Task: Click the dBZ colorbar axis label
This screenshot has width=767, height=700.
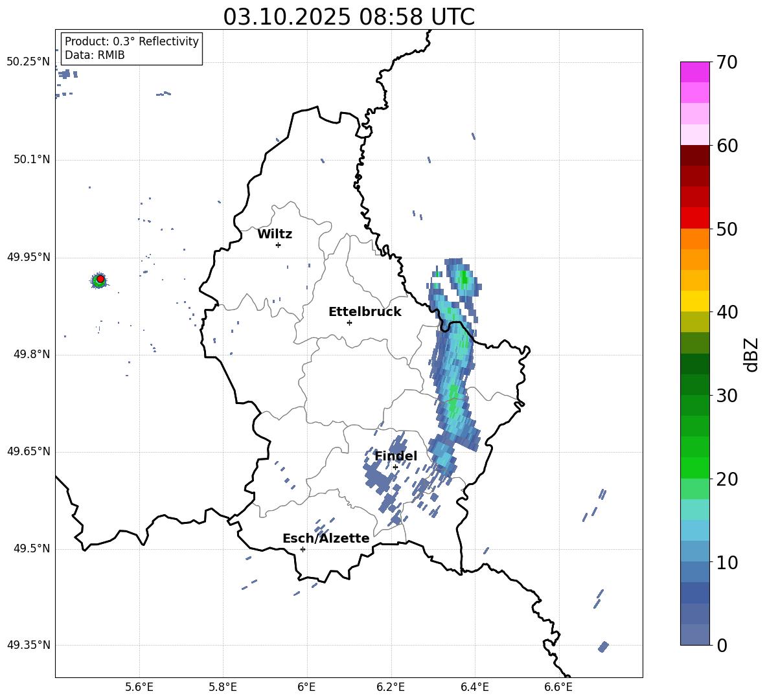Action: [752, 355]
